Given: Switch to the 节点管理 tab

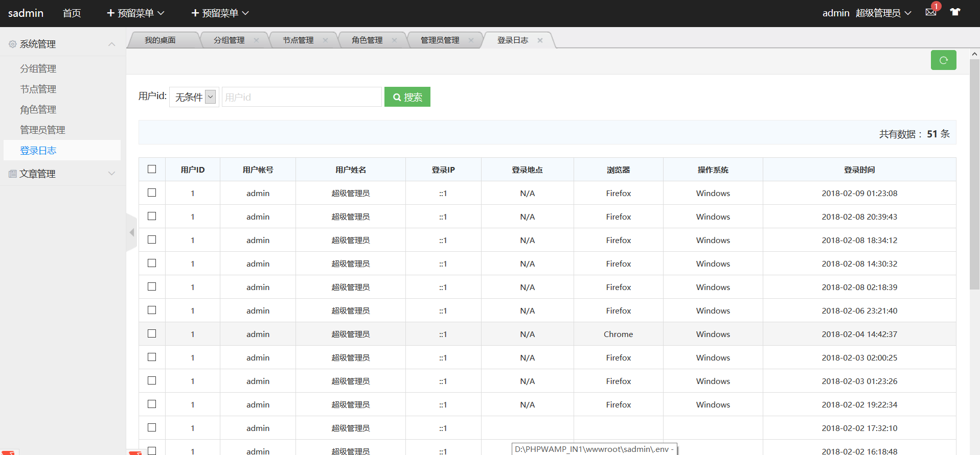Looking at the screenshot, I should point(298,40).
